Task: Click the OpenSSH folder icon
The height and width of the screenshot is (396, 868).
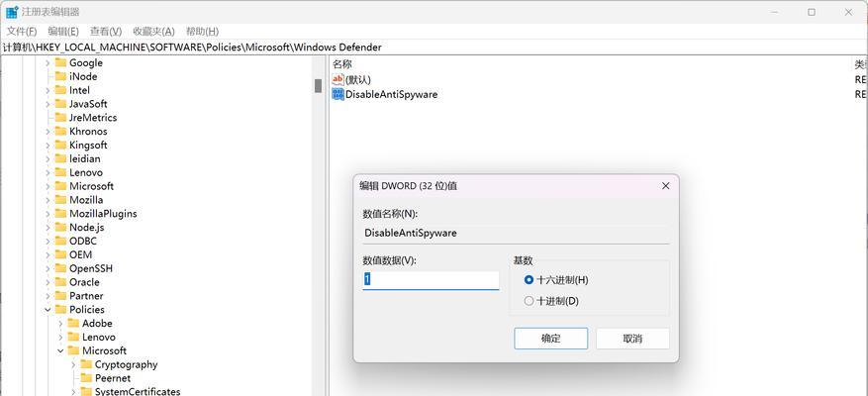Action: point(60,268)
